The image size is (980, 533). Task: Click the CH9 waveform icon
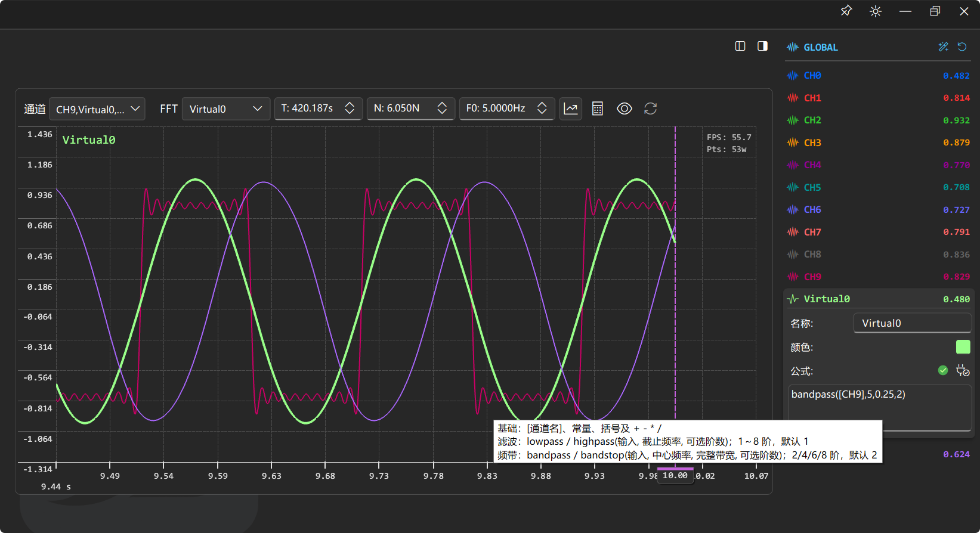pyautogui.click(x=793, y=277)
